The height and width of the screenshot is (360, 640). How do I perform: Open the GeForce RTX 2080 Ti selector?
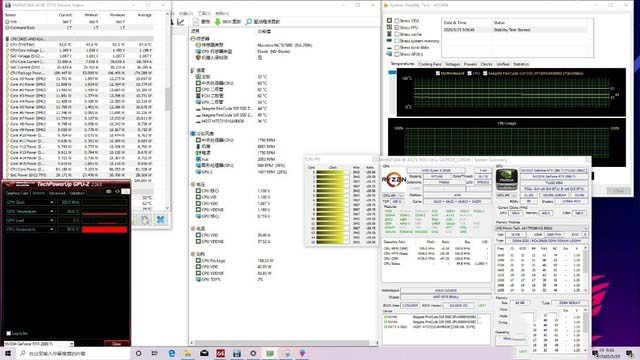tap(38, 344)
